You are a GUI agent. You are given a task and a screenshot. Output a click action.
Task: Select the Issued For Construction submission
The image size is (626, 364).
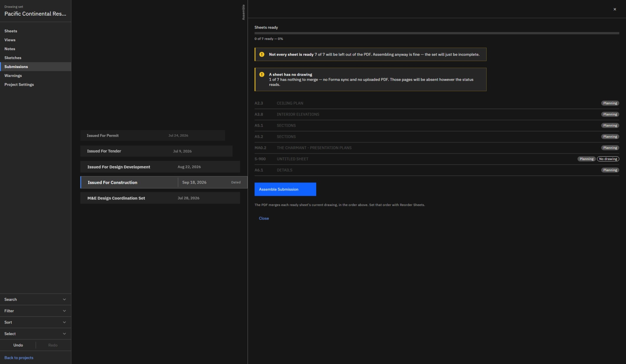pos(164,182)
